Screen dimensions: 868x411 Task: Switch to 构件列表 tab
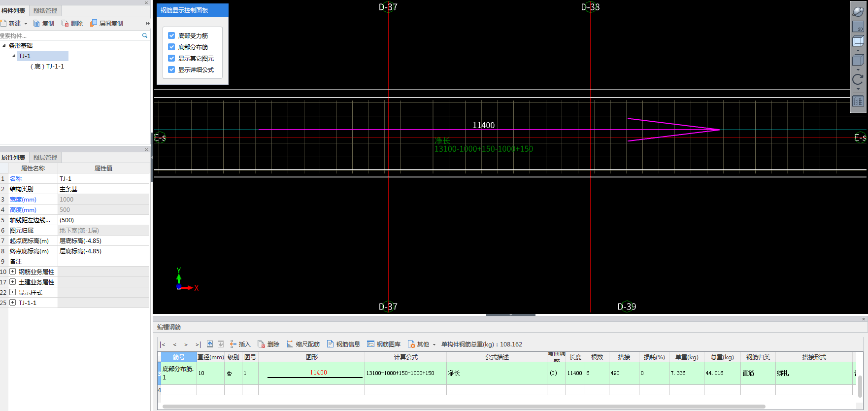[x=13, y=10]
